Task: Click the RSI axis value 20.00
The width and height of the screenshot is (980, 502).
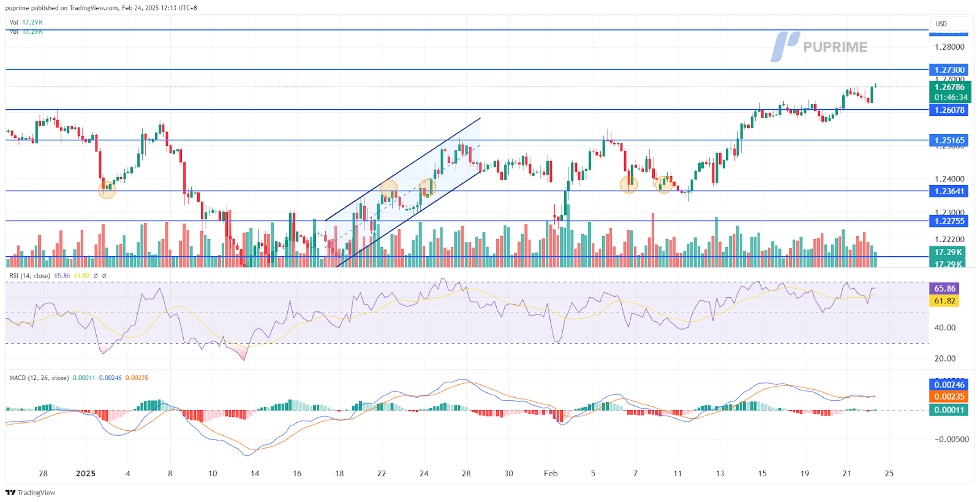Action: pos(944,358)
